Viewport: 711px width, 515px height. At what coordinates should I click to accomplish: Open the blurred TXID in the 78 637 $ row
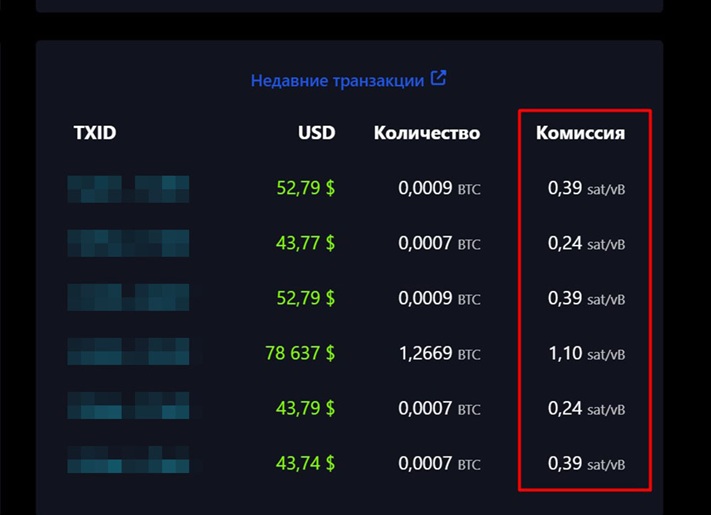[x=128, y=351]
